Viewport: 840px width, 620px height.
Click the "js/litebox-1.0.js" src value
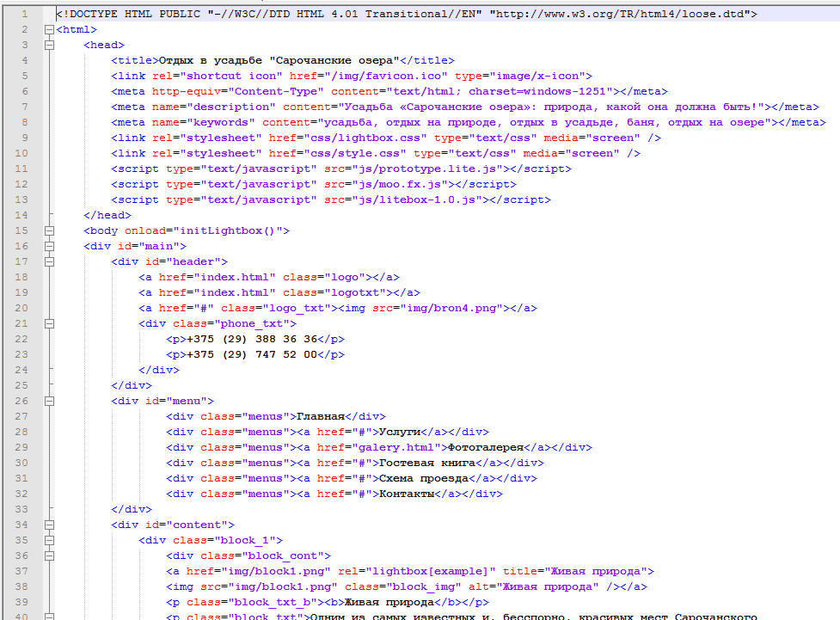420,200
